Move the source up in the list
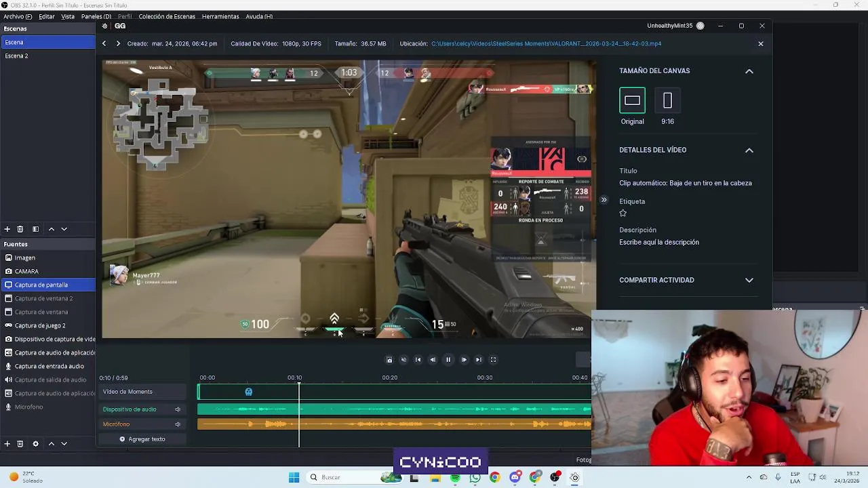868x488 pixels. 51,444
